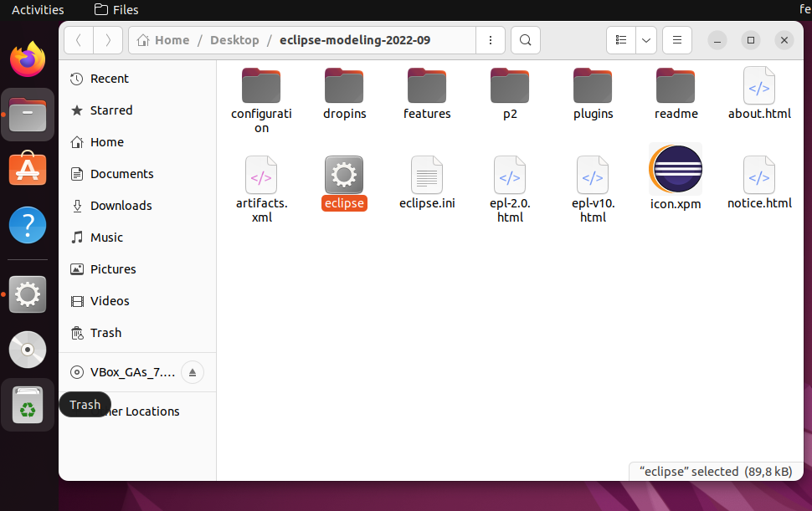Open the plugins folder

point(593,86)
